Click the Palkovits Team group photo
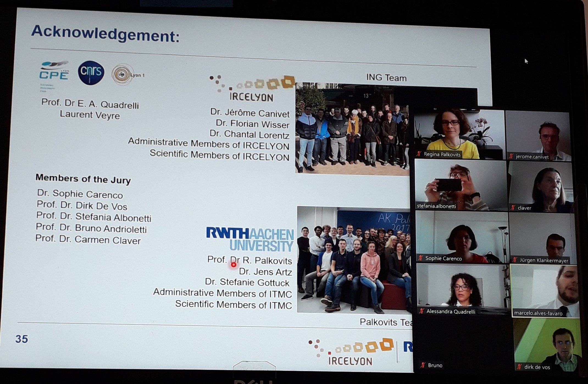The width and height of the screenshot is (588, 384). coord(354,260)
